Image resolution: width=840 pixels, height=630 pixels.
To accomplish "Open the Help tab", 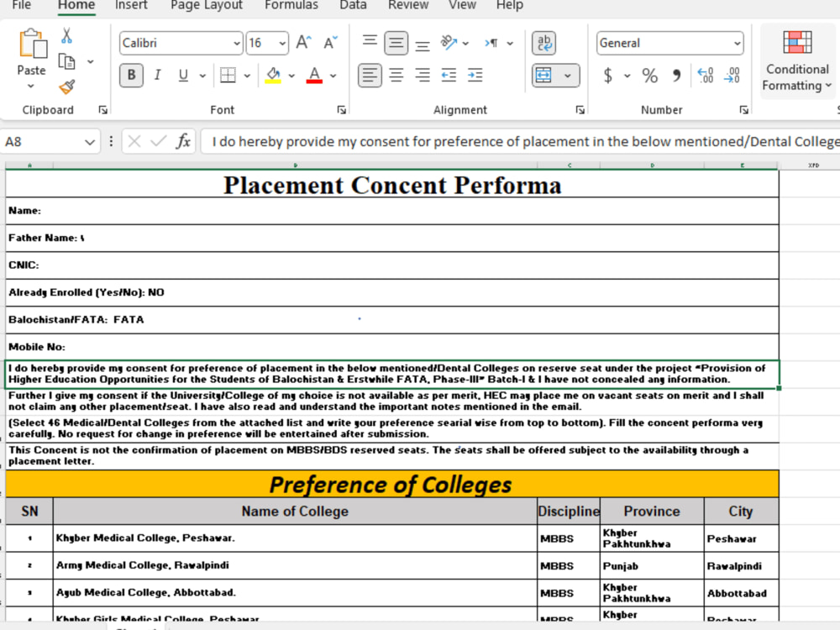I will (510, 5).
